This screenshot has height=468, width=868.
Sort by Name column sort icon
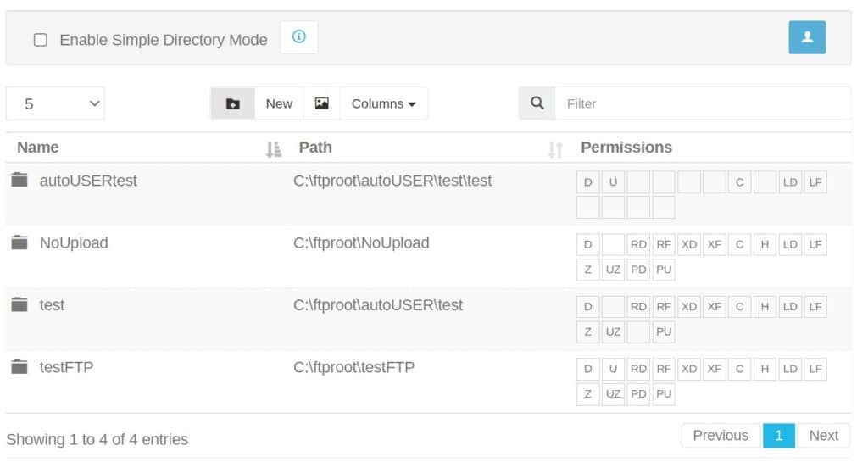point(274,149)
